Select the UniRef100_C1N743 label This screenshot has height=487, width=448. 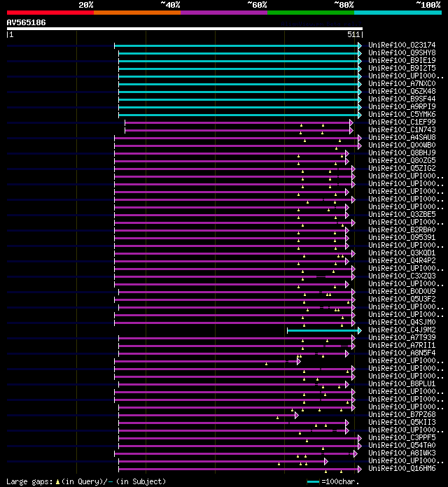(402, 130)
